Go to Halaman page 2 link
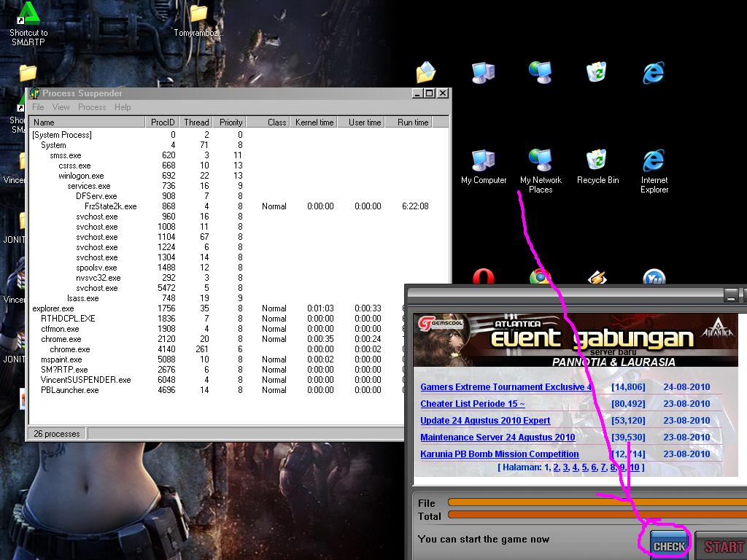The width and height of the screenshot is (747, 560). tap(555, 467)
